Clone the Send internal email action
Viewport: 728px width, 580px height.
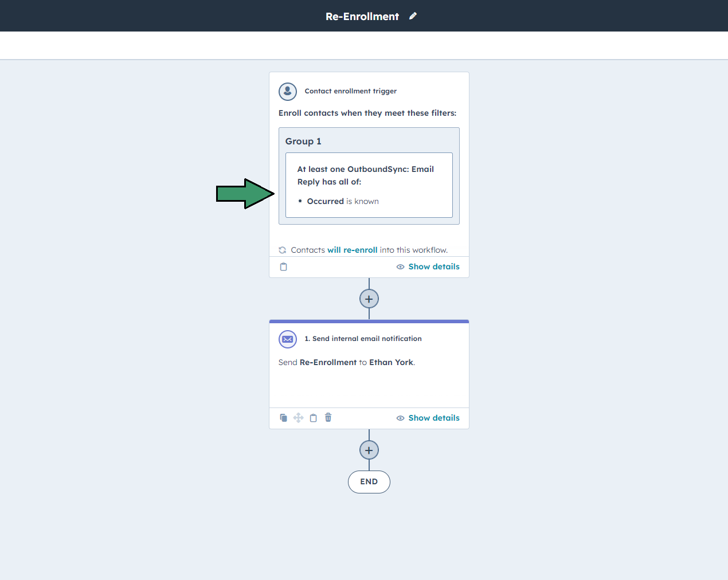pyautogui.click(x=283, y=418)
